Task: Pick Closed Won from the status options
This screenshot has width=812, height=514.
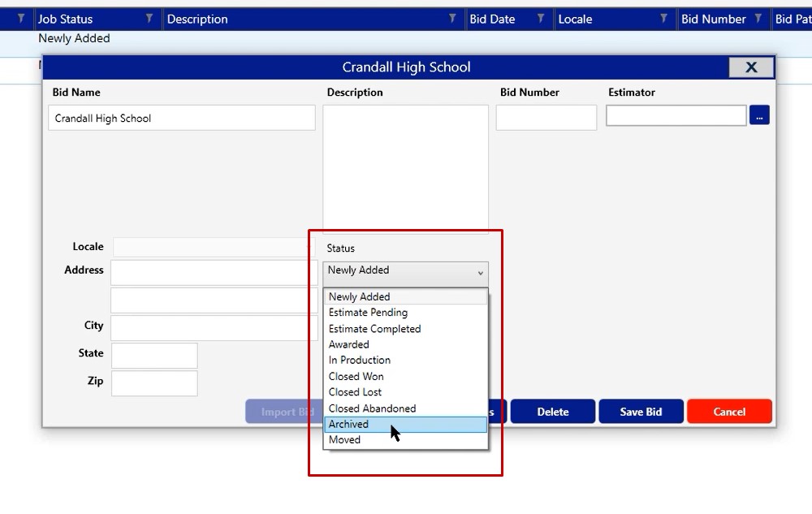Action: (x=356, y=376)
